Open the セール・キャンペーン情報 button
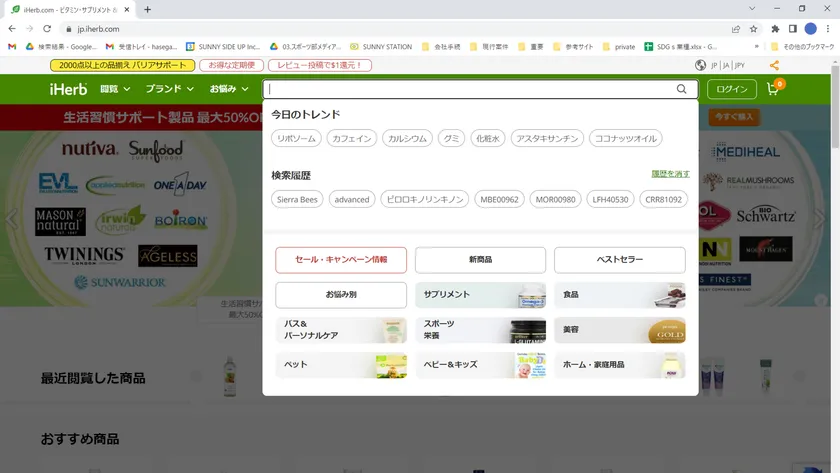 [341, 260]
